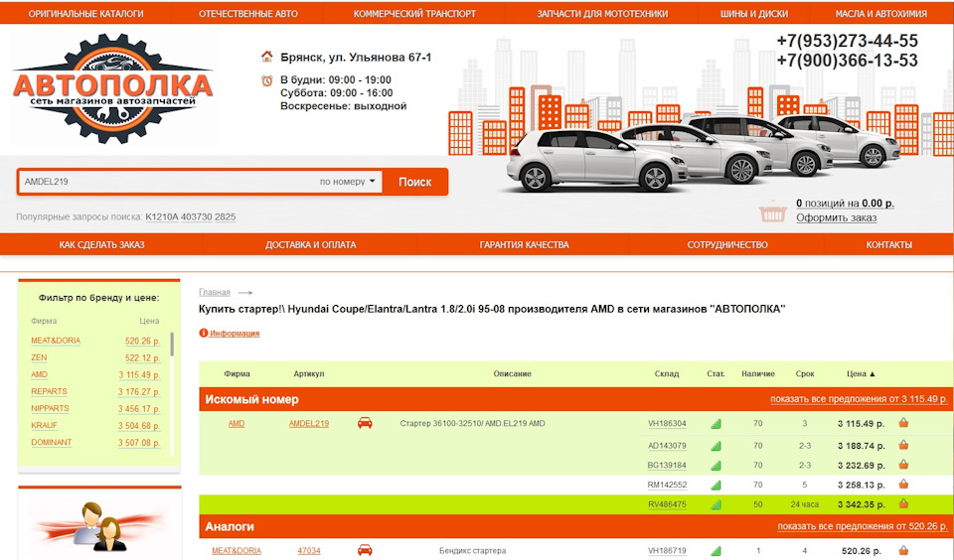Open Запчасти для мототехники menu
The image size is (954, 560).
tap(602, 13)
